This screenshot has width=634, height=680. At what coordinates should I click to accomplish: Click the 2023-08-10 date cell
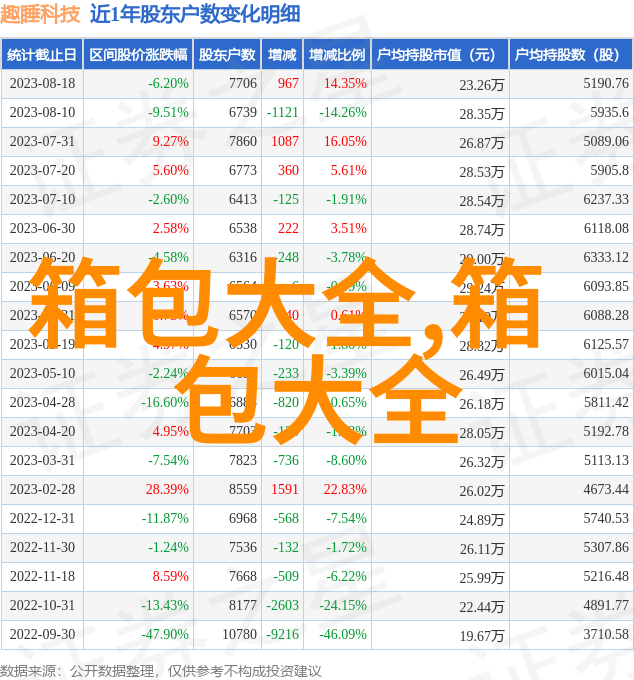click(x=42, y=112)
